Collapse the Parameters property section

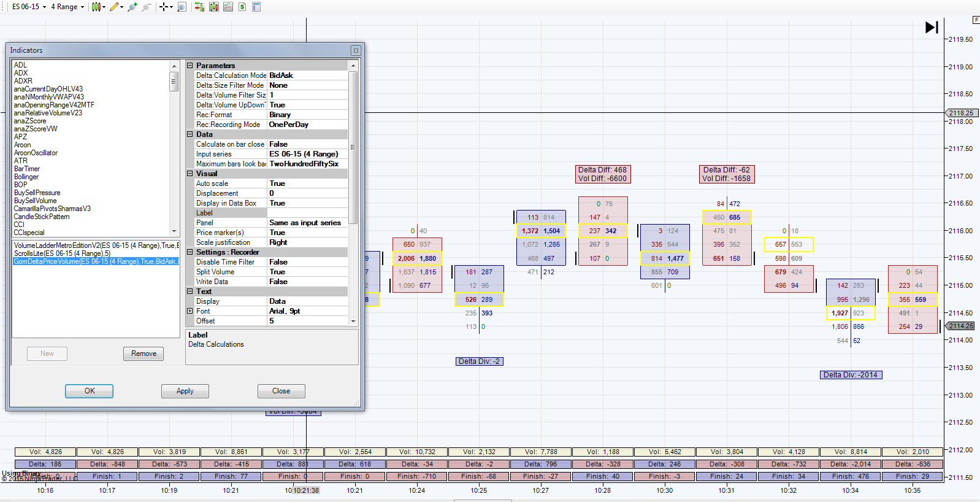(x=190, y=66)
